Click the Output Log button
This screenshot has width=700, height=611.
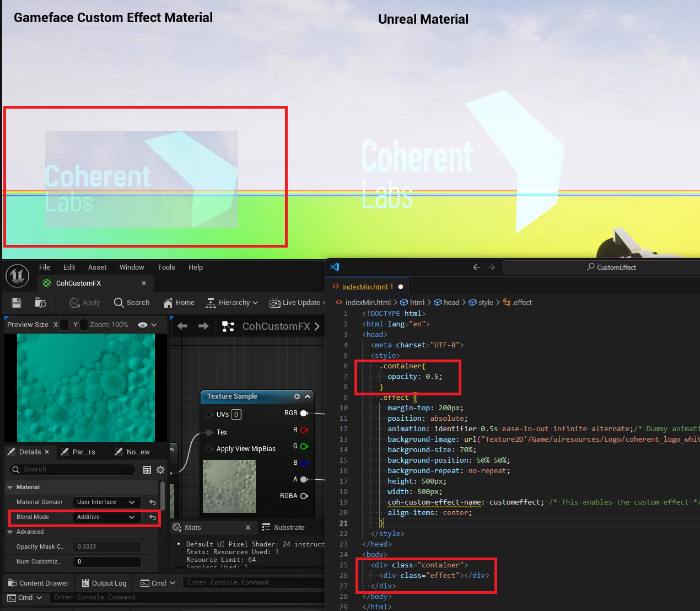[x=104, y=583]
